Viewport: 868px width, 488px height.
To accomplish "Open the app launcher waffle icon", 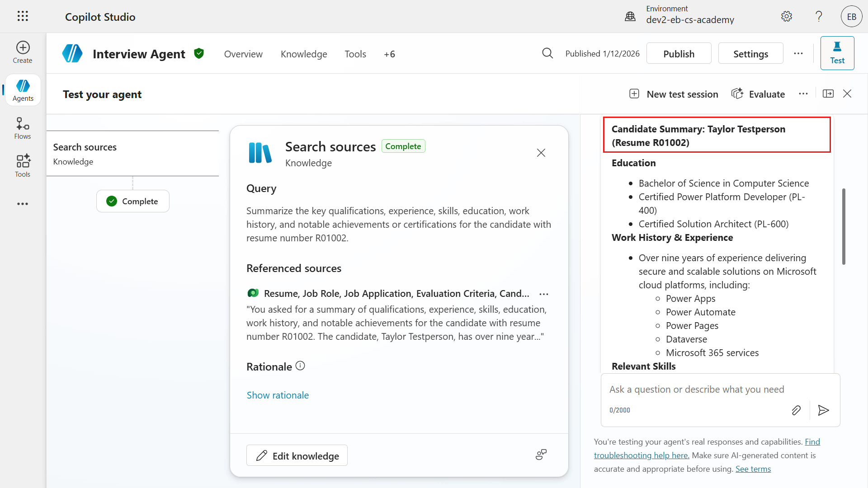I will [x=23, y=16].
